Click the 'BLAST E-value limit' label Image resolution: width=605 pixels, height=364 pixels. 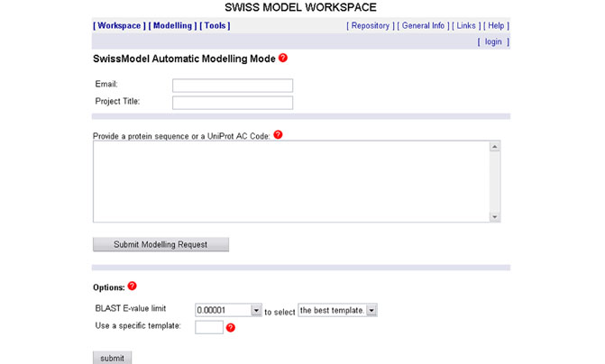(131, 308)
